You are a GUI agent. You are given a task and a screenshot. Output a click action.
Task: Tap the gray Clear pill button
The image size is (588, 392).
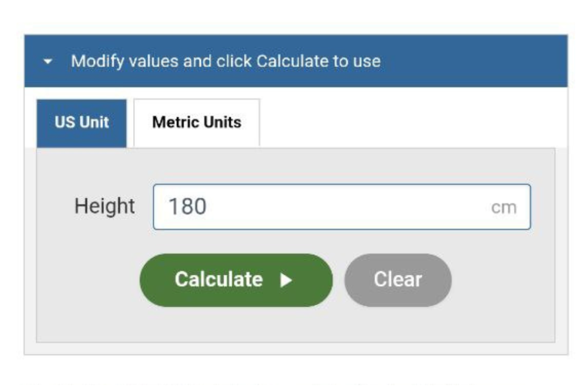[399, 280]
